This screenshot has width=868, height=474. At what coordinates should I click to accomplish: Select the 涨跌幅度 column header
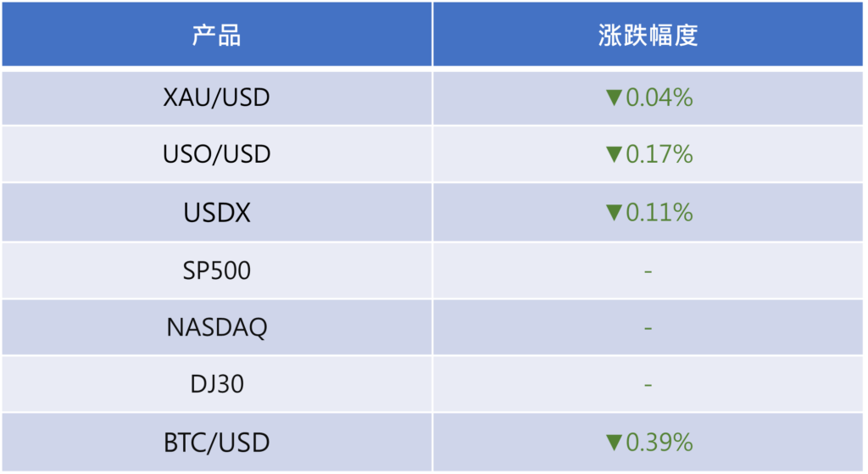(x=648, y=36)
